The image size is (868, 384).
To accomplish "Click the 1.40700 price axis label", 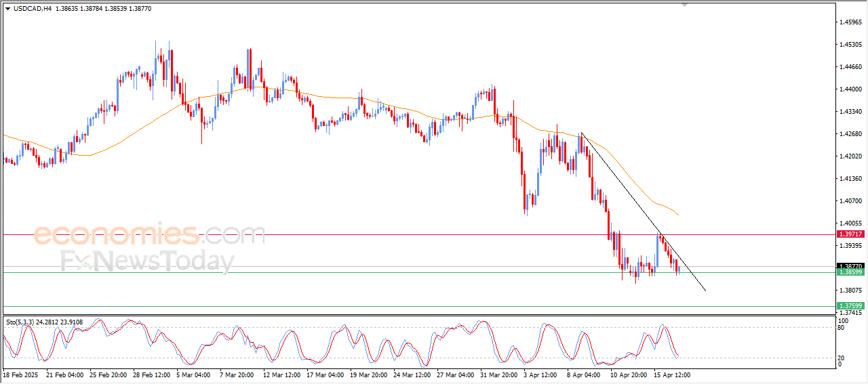I will pyautogui.click(x=851, y=201).
